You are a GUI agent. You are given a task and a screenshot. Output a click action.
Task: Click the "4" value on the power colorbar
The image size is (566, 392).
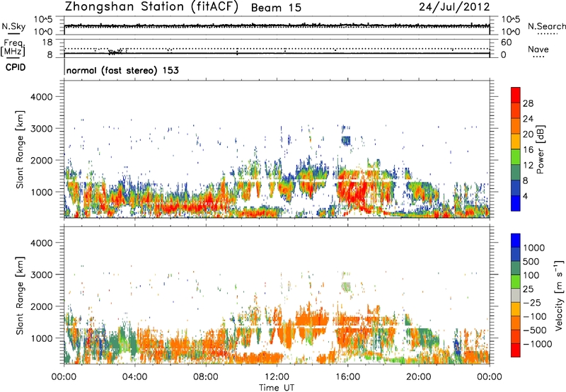pyautogui.click(x=525, y=197)
